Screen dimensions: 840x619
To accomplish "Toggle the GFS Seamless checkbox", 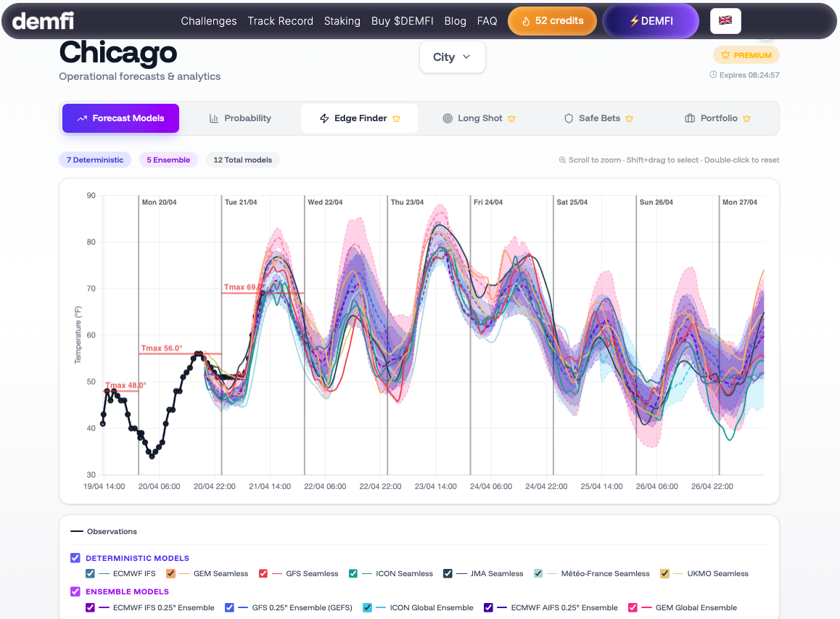I will (263, 573).
